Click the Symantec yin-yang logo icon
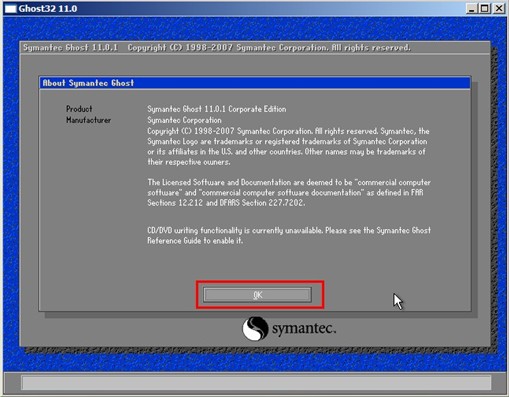Screen dimensions: 509x397 coord(255,329)
